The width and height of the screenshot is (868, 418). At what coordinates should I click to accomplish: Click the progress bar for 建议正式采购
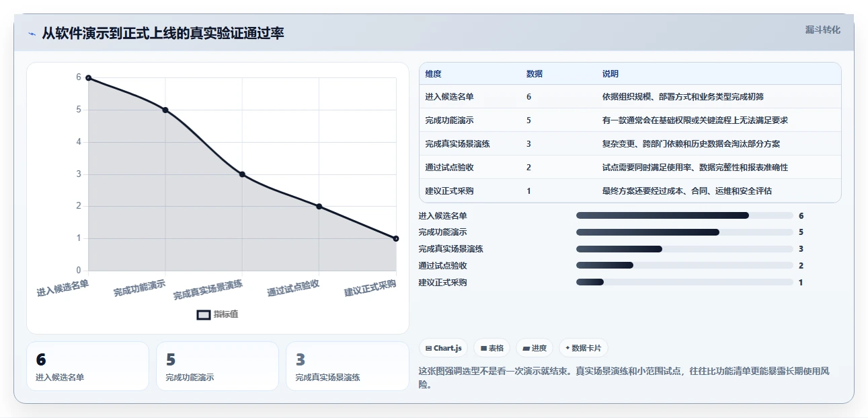(x=684, y=283)
